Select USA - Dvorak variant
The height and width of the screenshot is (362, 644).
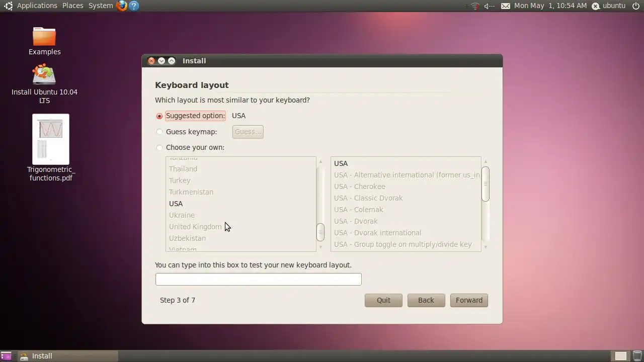[406, 221]
